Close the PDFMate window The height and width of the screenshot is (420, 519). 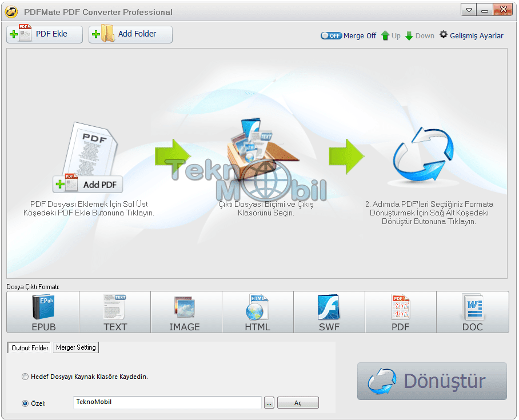coord(503,10)
